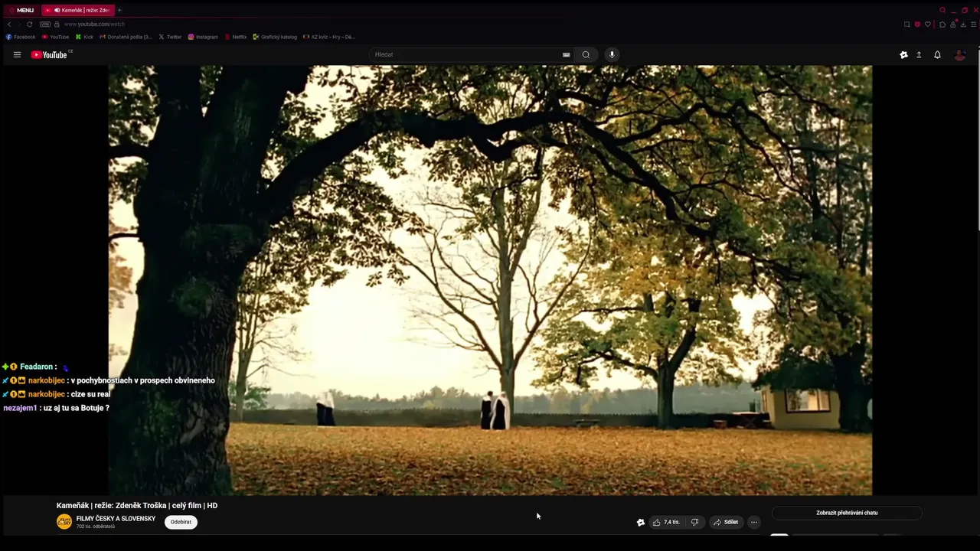Bookmark page with the heart icon
980x551 pixels.
tap(928, 24)
